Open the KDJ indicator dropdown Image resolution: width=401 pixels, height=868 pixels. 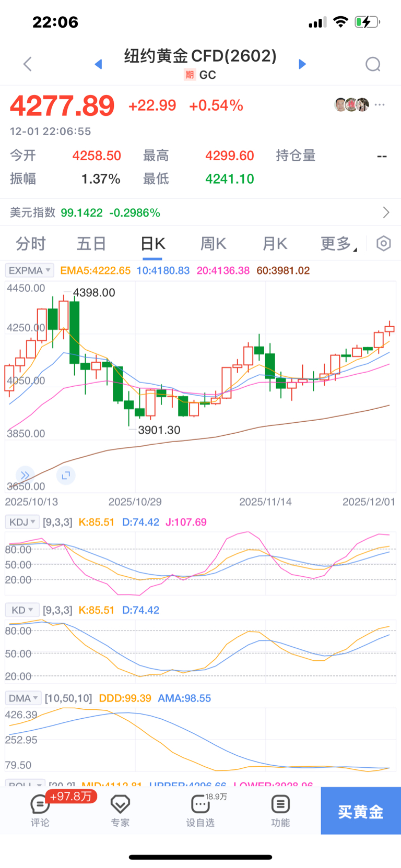tap(22, 522)
